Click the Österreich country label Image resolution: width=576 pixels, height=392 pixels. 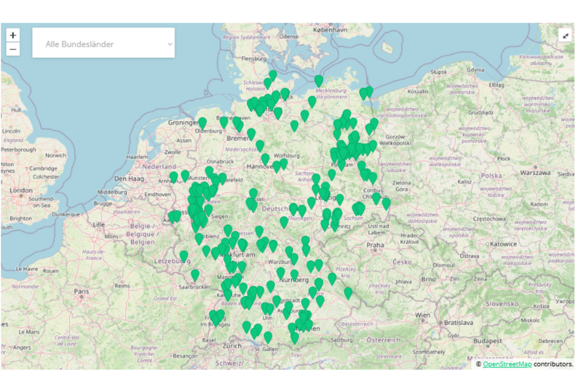tap(383, 340)
